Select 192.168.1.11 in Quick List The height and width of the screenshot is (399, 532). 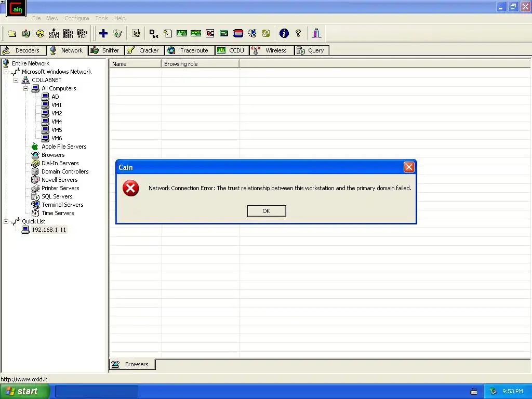click(x=49, y=230)
